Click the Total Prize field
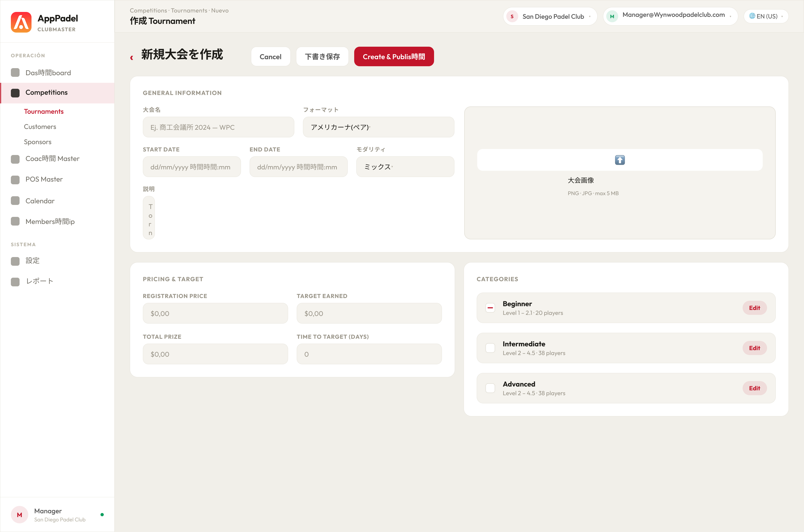This screenshot has height=532, width=804. 215,354
